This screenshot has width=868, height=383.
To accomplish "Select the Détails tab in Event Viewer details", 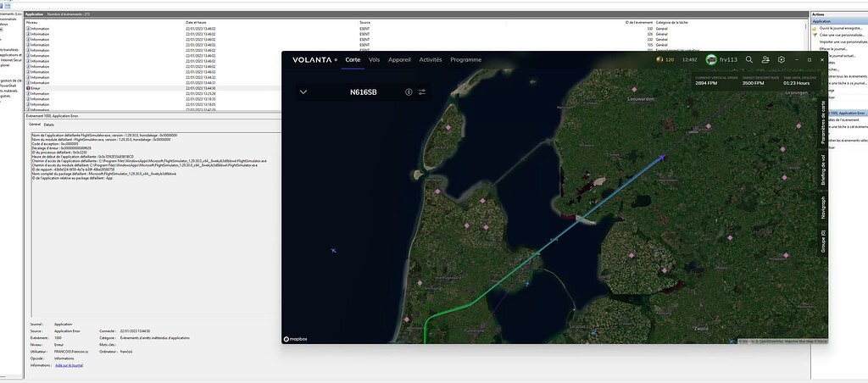I will click(x=49, y=125).
